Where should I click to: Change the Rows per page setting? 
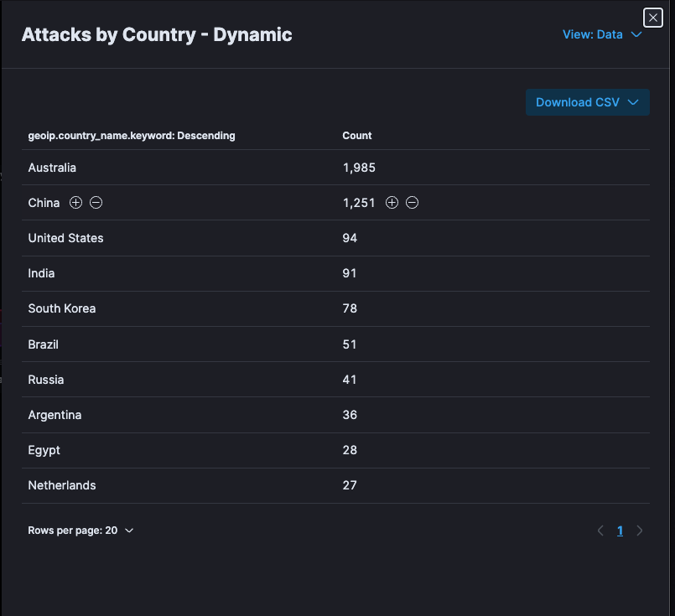click(80, 530)
